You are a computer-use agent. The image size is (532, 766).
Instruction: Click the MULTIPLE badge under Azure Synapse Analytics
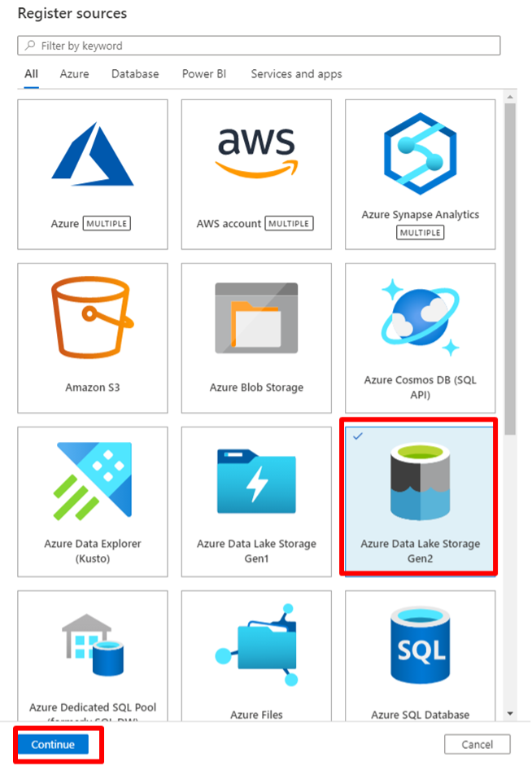tap(421, 233)
